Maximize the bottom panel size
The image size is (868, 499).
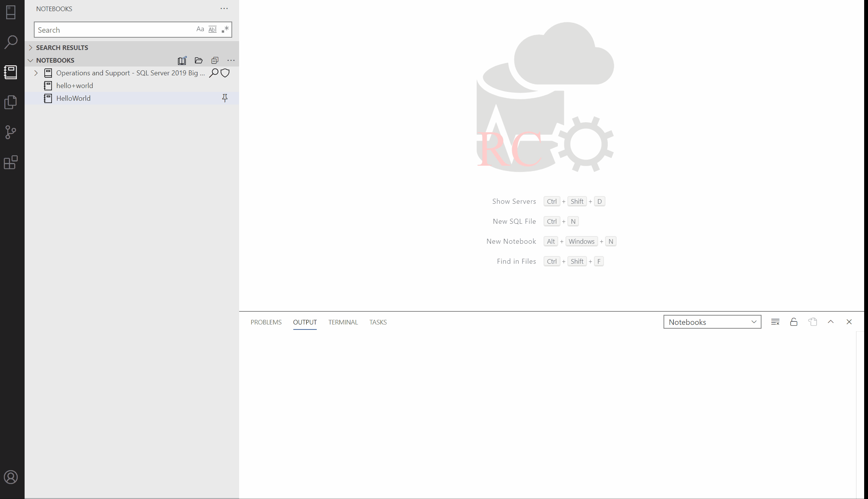click(831, 322)
